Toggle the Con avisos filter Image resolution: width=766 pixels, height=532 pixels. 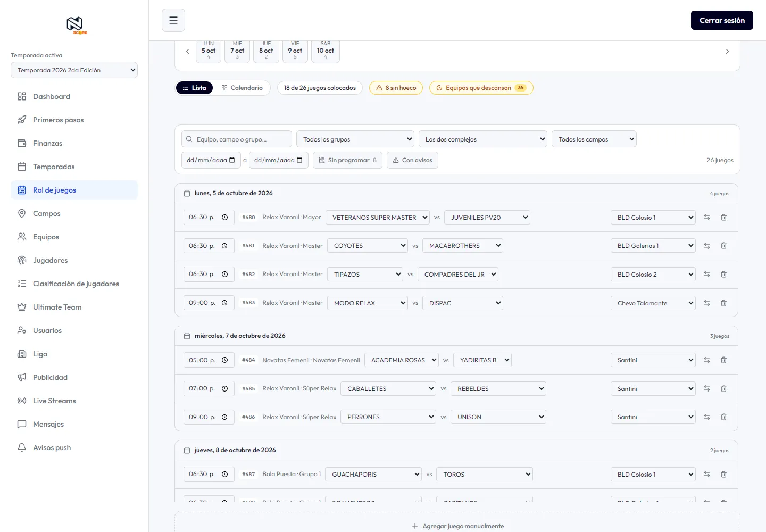(412, 160)
